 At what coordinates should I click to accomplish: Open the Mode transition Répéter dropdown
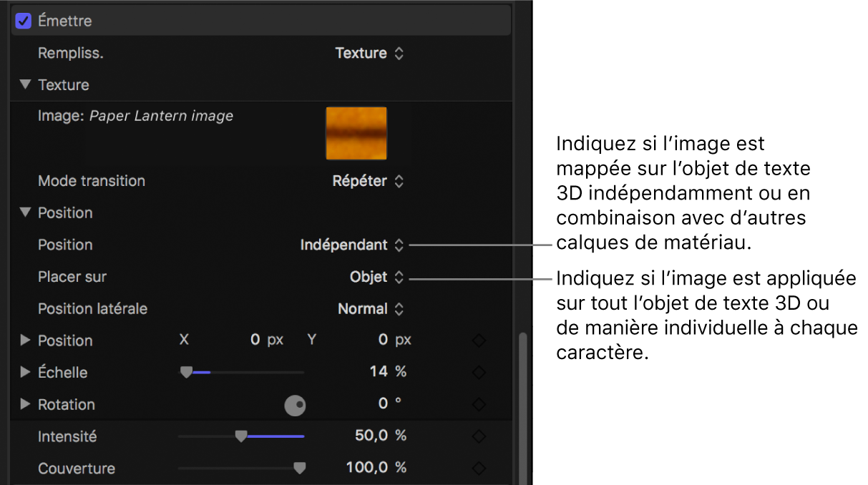point(368,181)
